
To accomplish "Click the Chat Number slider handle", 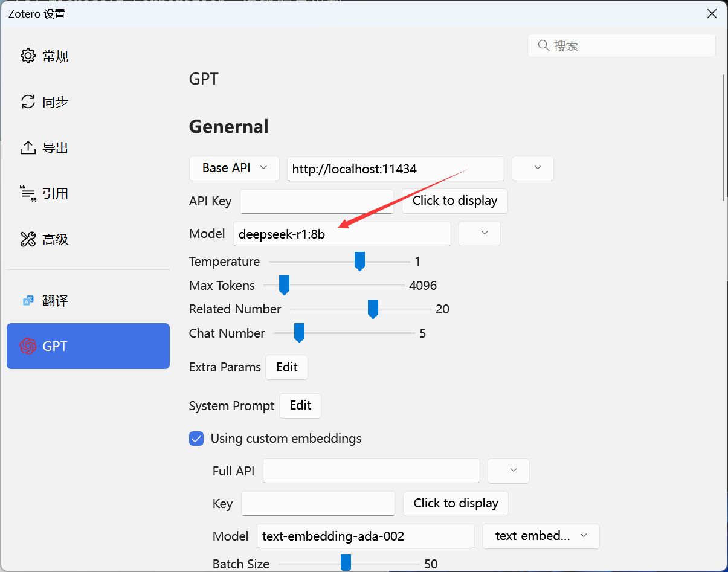I will coord(298,333).
